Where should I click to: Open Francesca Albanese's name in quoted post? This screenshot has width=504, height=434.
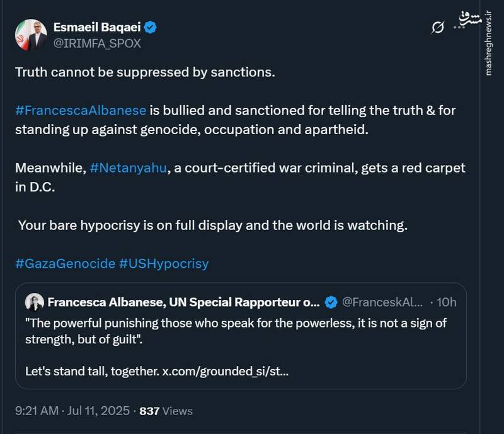[183, 302]
